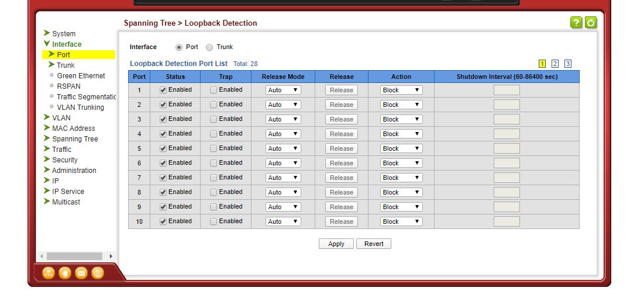Click Release button for port 3

pyautogui.click(x=342, y=119)
